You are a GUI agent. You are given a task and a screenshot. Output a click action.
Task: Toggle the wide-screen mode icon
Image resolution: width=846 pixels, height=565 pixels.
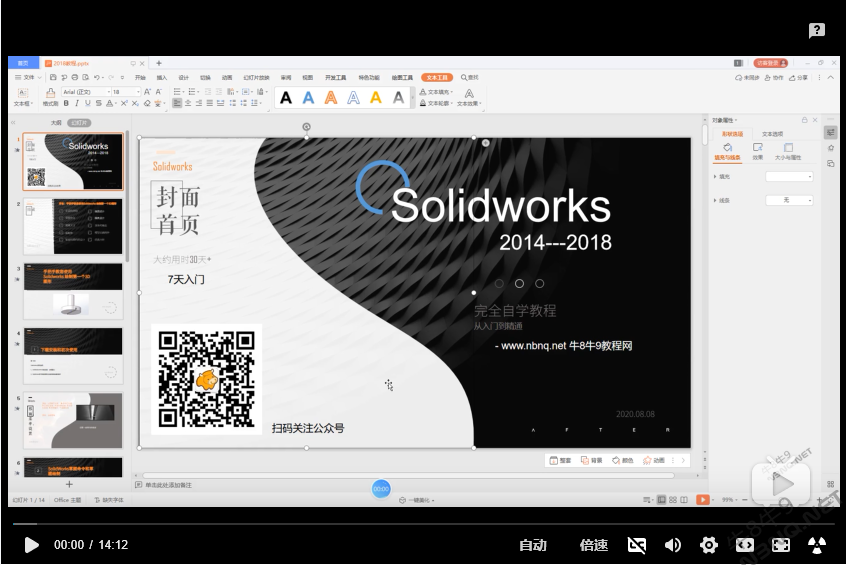(x=745, y=545)
